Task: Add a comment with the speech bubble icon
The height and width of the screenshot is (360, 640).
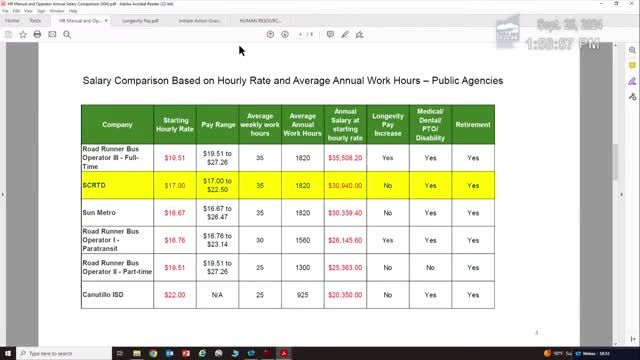Action: [x=330, y=35]
